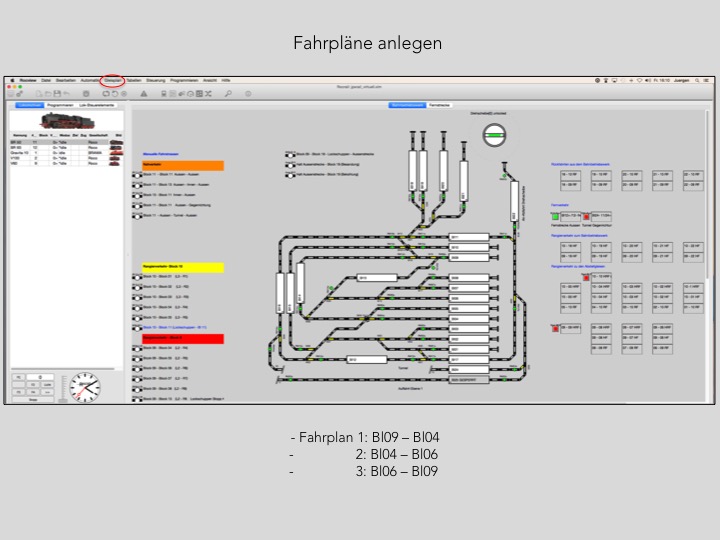Click the warning triangle toolbar icon
Screen dimensions: 720x540
[144, 93]
